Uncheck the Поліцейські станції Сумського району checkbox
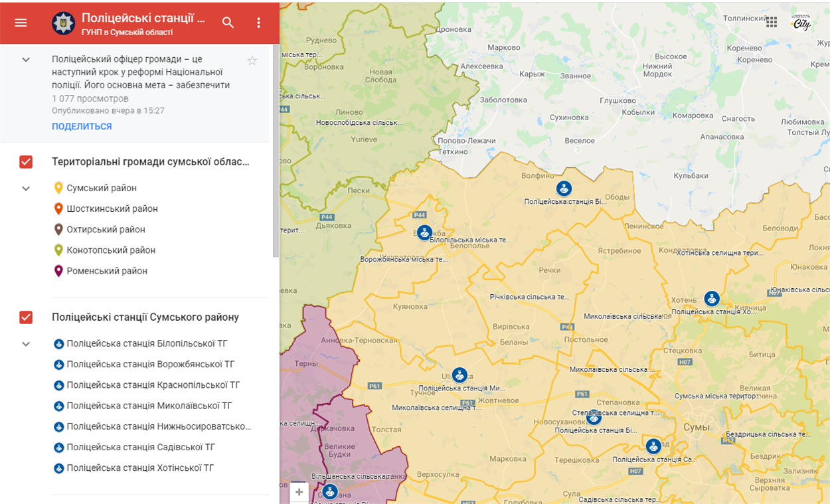The width and height of the screenshot is (830, 504). [26, 317]
